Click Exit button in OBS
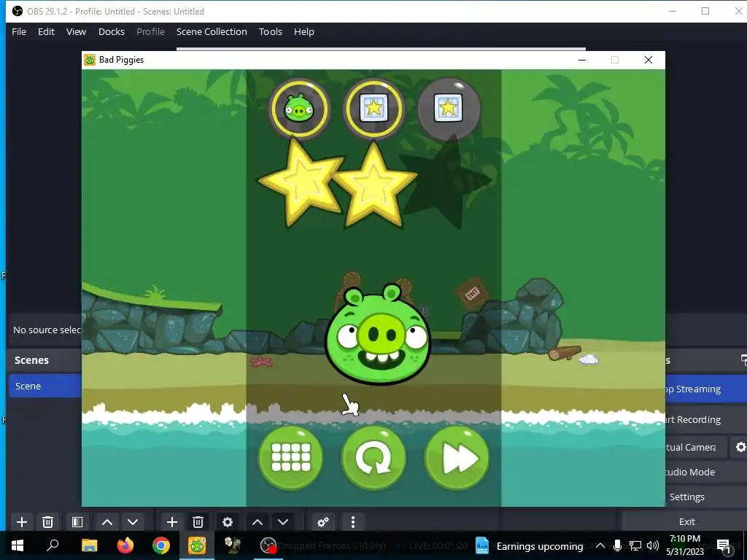Image resolution: width=747 pixels, height=560 pixels. point(686,521)
